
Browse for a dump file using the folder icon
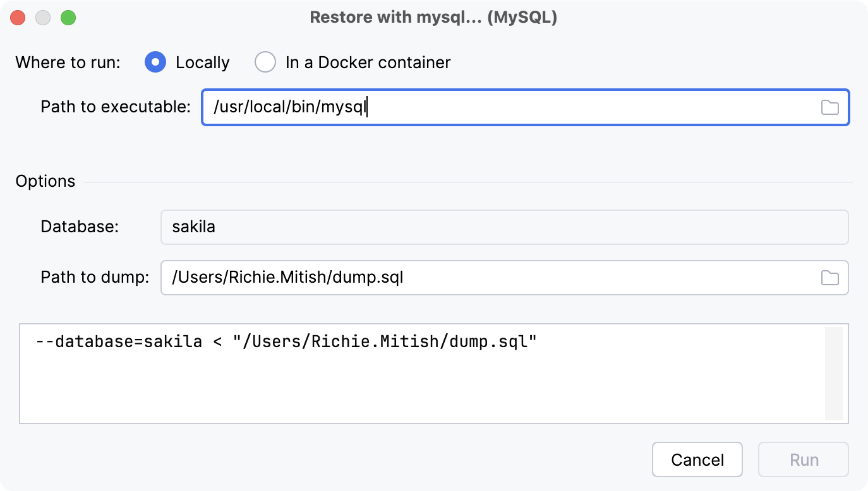831,278
